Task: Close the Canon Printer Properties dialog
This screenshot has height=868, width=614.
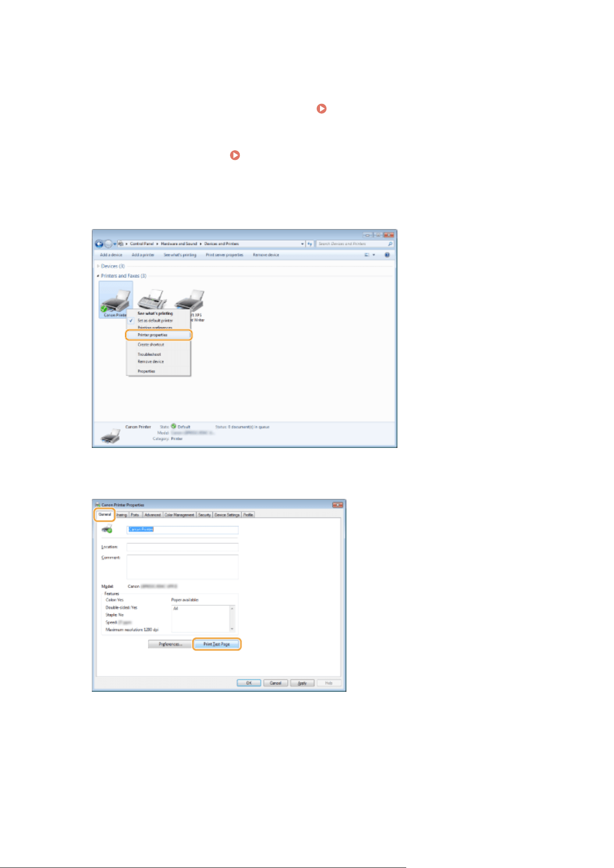Action: coord(338,505)
